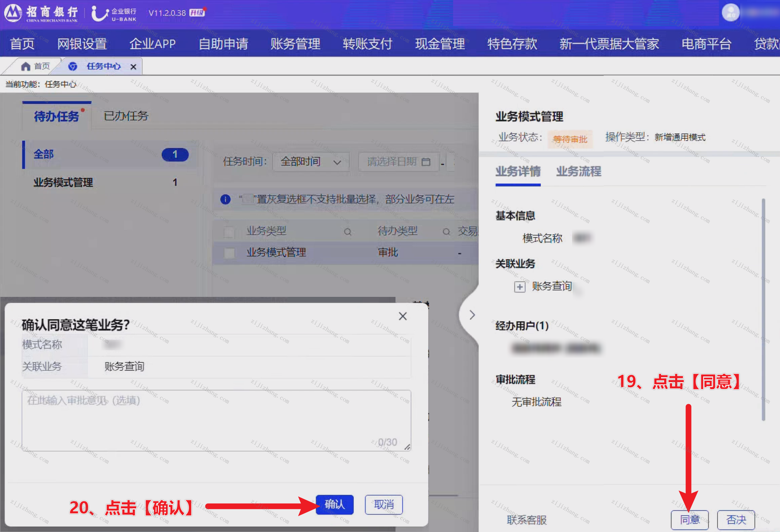The width and height of the screenshot is (780, 532).
Task: Select the 待办任务 tab
Action: (x=56, y=116)
